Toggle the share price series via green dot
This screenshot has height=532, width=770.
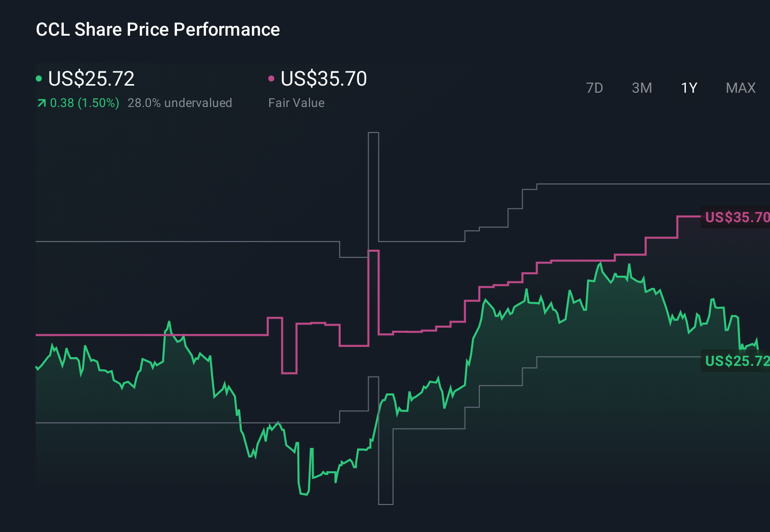click(39, 78)
